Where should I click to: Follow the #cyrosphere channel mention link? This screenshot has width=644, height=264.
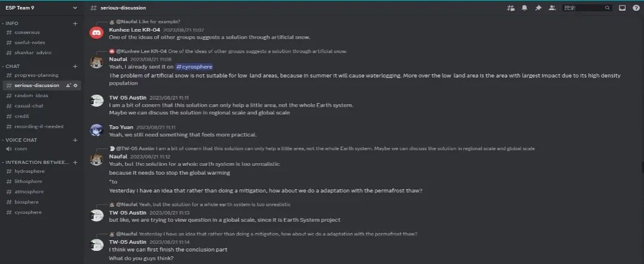click(194, 67)
